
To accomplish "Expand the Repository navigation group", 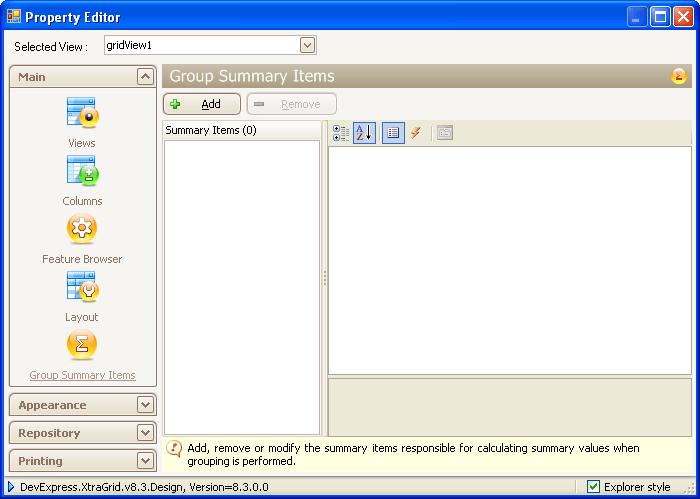I will tap(145, 432).
